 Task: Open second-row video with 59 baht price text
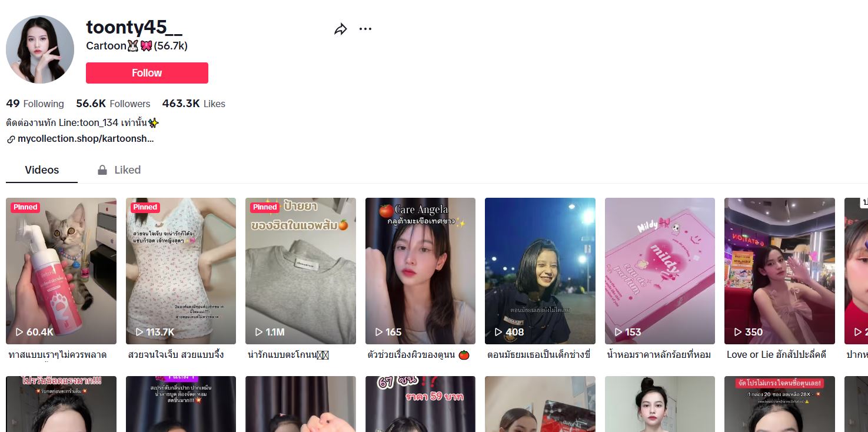[x=420, y=404]
